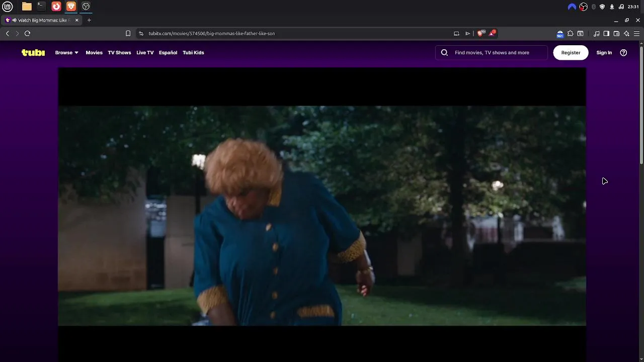The height and width of the screenshot is (362, 644).
Task: Open notifications bell in system tray
Action: pyautogui.click(x=612, y=7)
